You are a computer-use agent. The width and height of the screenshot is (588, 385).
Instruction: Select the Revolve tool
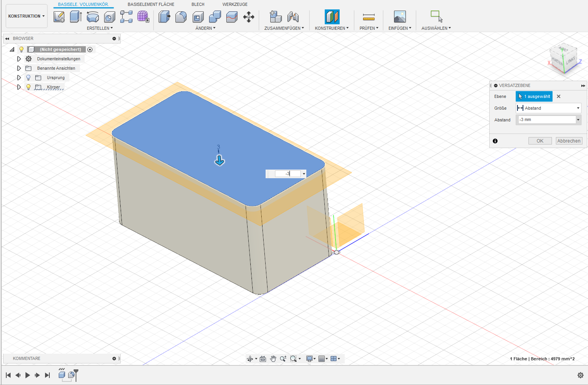pyautogui.click(x=93, y=17)
